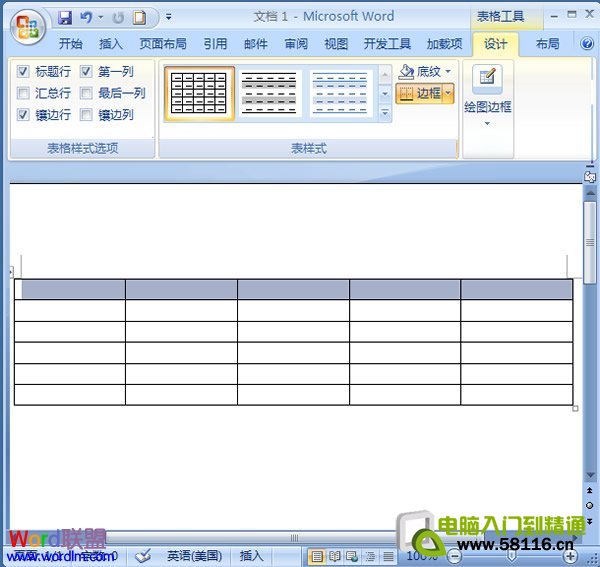600x567 pixels.
Task: Click the Insert mode (插入) status button
Action: tap(252, 556)
